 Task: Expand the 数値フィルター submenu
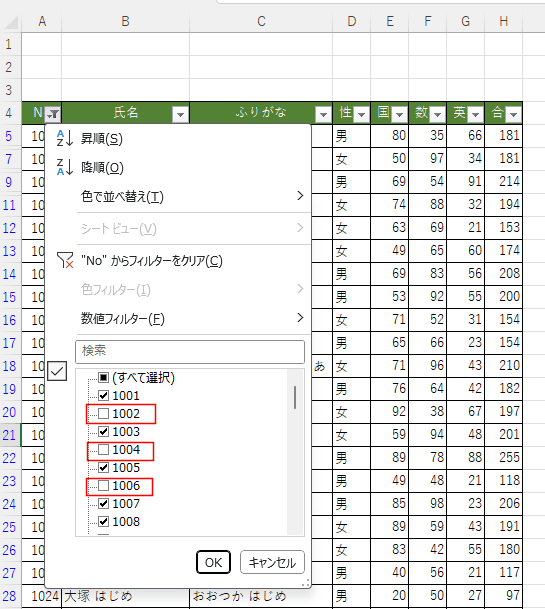tap(192, 318)
